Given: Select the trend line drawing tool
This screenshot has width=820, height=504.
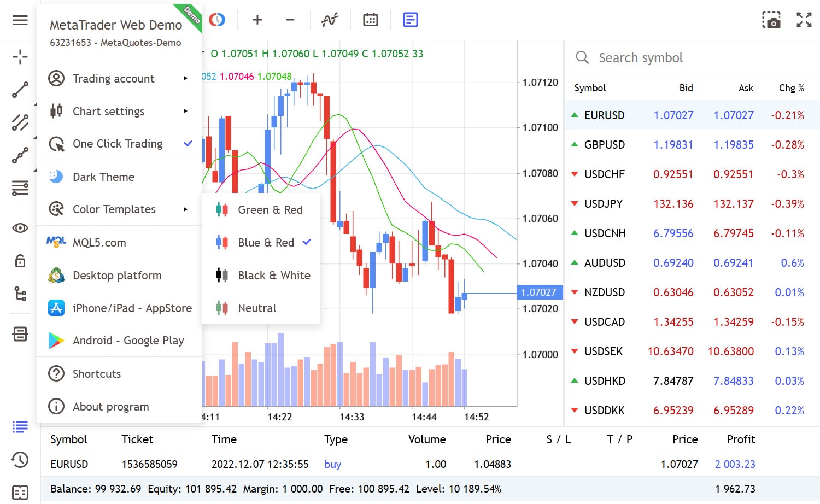Looking at the screenshot, I should pyautogui.click(x=20, y=90).
